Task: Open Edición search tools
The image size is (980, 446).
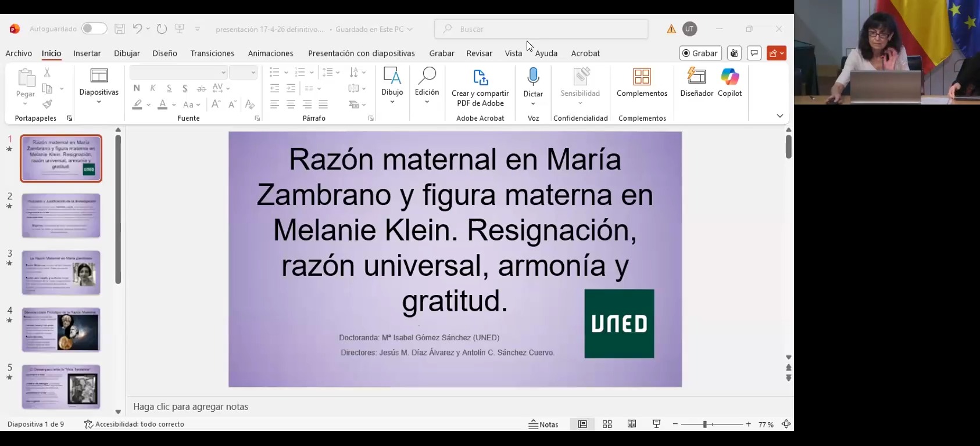Action: click(427, 85)
